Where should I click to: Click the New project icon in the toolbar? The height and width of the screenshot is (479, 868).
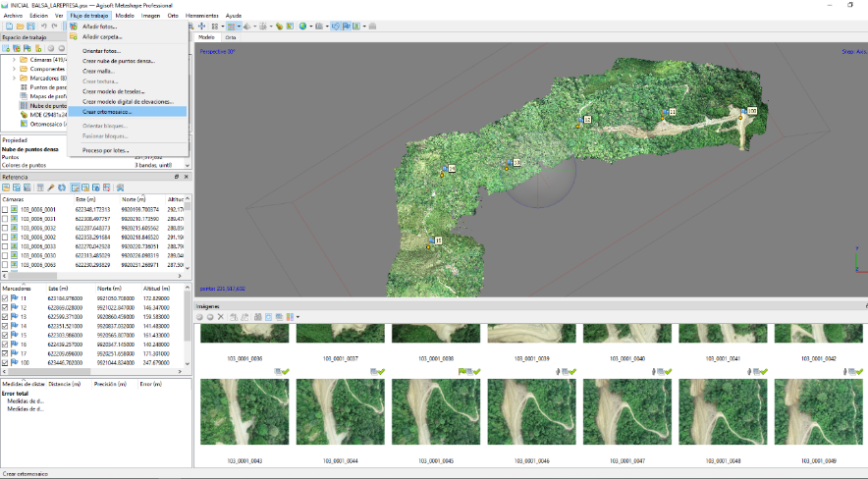tap(8, 27)
